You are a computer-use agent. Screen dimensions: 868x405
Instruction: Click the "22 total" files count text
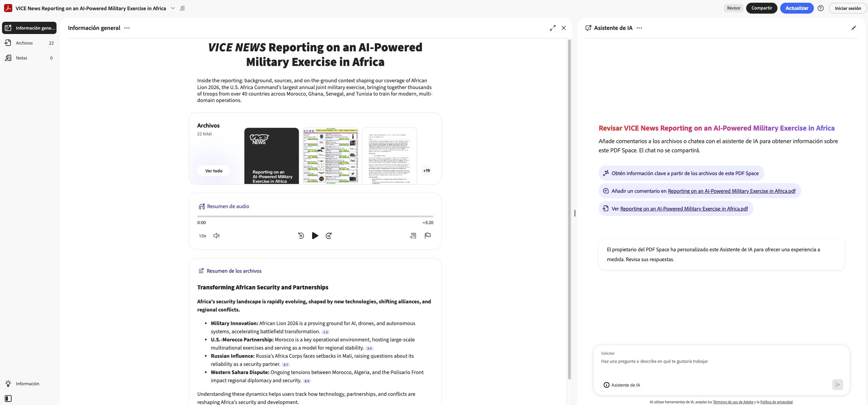point(204,134)
